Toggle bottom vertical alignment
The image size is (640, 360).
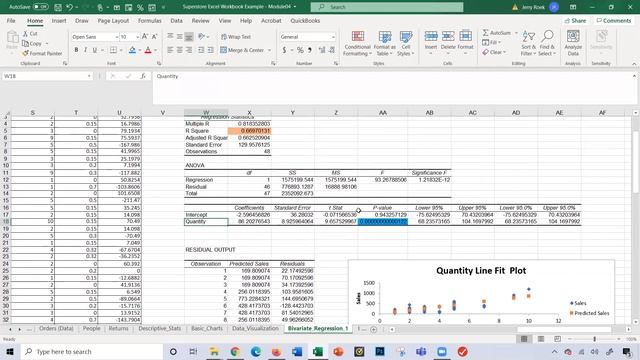pos(189,37)
